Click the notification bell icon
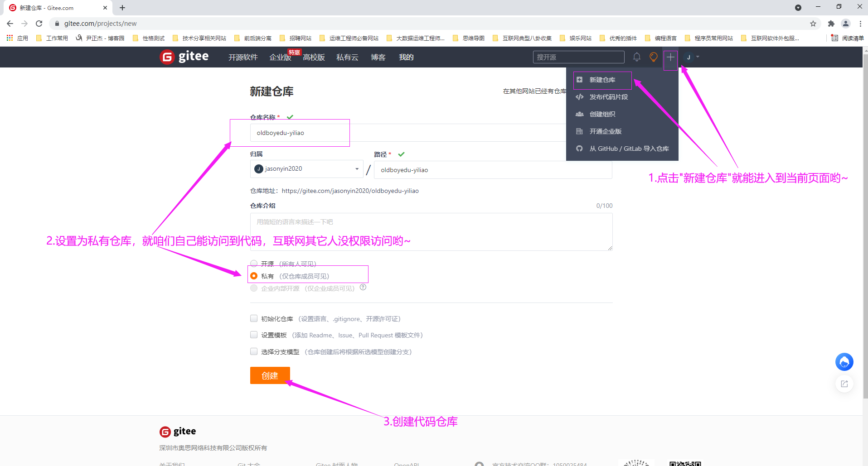The height and width of the screenshot is (466, 868). [x=636, y=57]
